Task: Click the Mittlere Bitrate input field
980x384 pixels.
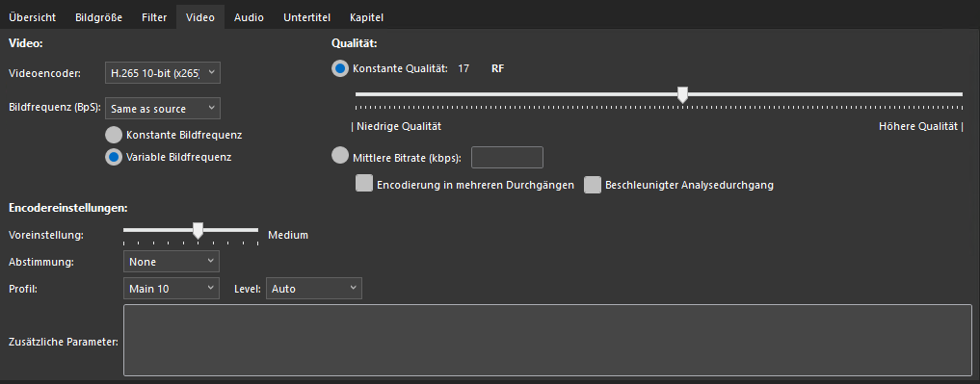Action: [x=507, y=157]
